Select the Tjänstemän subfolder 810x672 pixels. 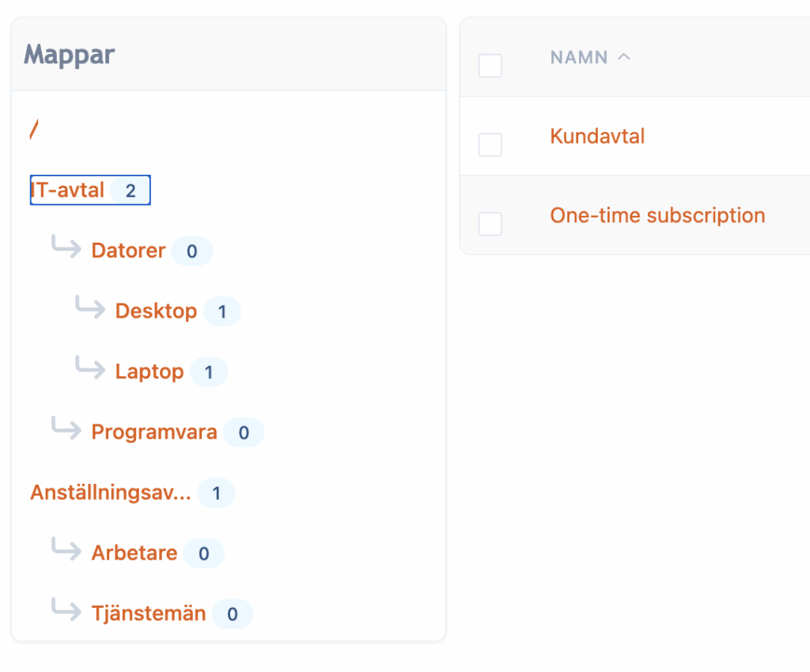(x=149, y=613)
